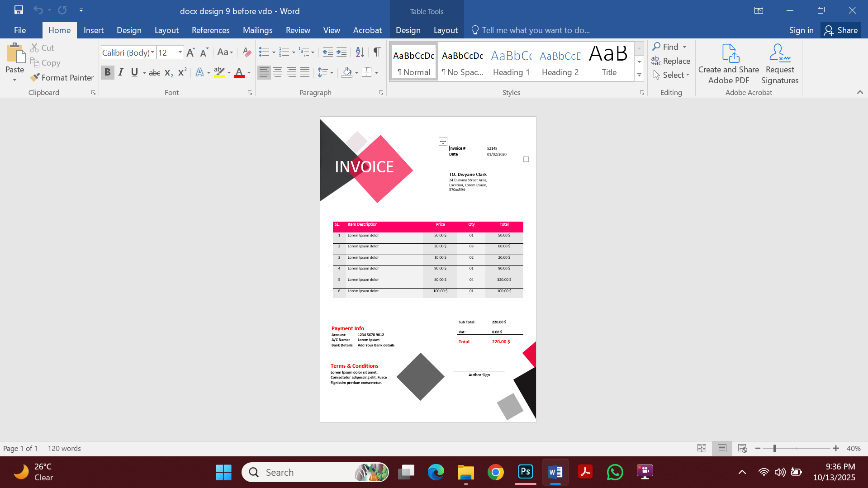Click the Replace button in Editing group

(x=671, y=61)
